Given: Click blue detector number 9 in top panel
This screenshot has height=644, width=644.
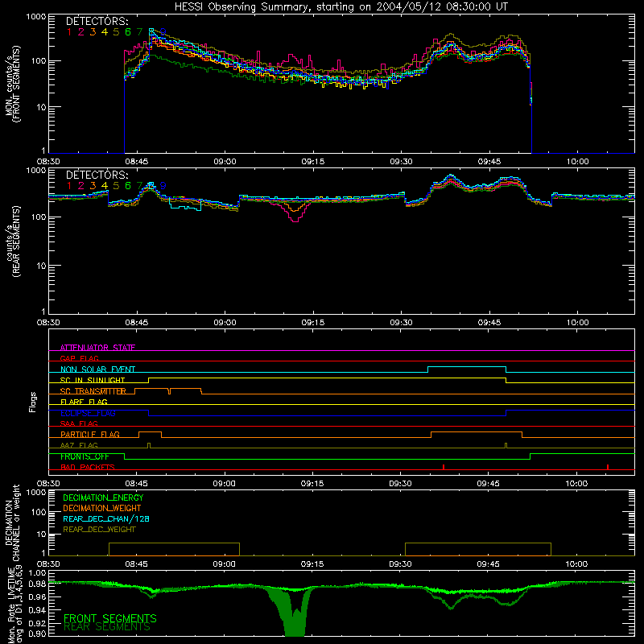Looking at the screenshot, I should pos(163,32).
